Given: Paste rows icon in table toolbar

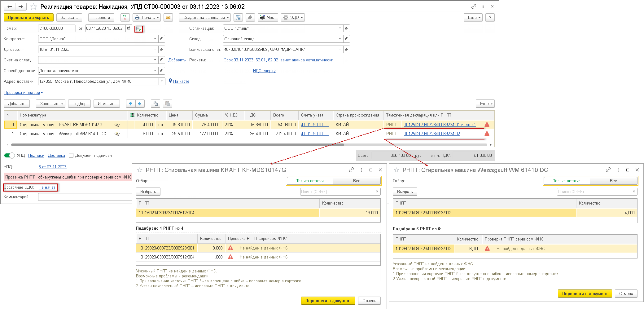Looking at the screenshot, I should point(167,104).
